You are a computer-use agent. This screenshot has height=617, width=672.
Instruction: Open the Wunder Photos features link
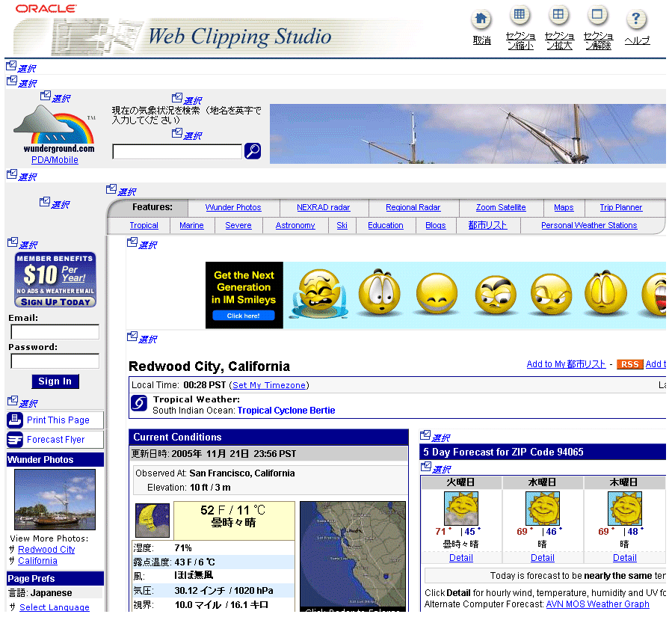click(233, 207)
